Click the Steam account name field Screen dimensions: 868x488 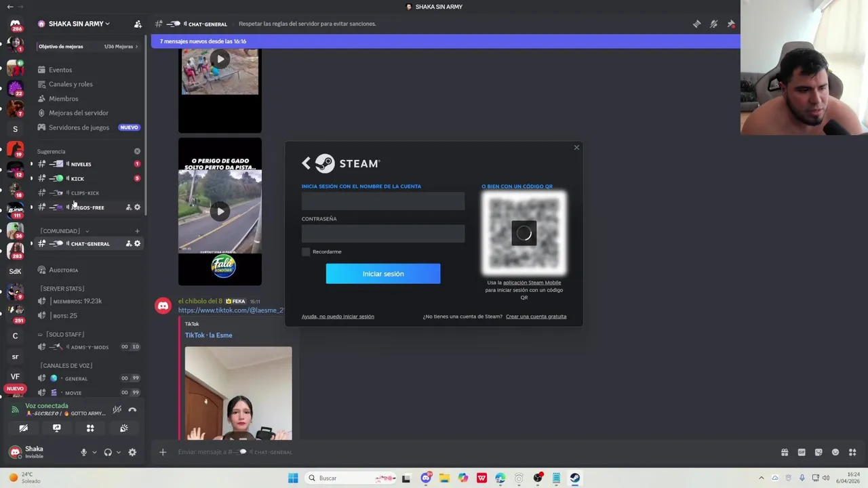click(x=383, y=201)
